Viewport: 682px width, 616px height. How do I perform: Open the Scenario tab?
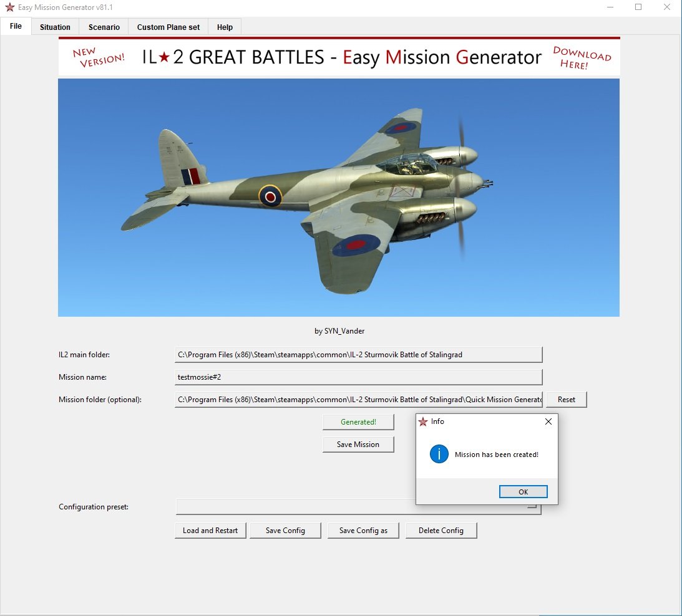pyautogui.click(x=104, y=27)
